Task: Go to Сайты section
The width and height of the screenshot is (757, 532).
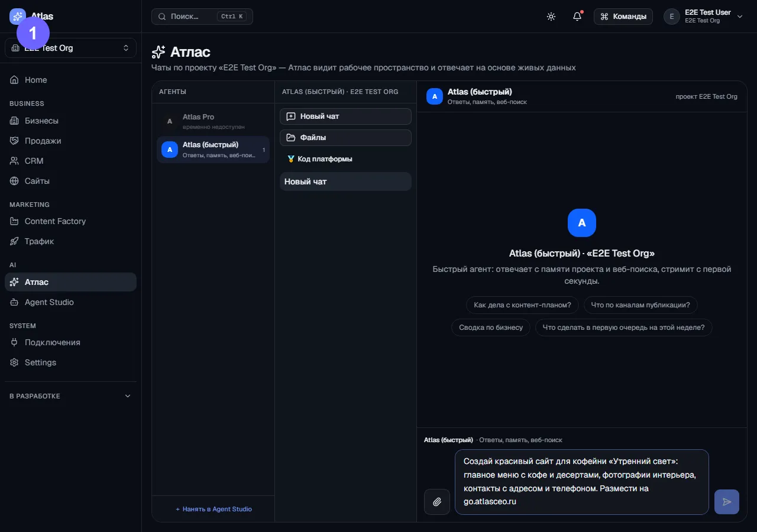Action: (x=70, y=181)
